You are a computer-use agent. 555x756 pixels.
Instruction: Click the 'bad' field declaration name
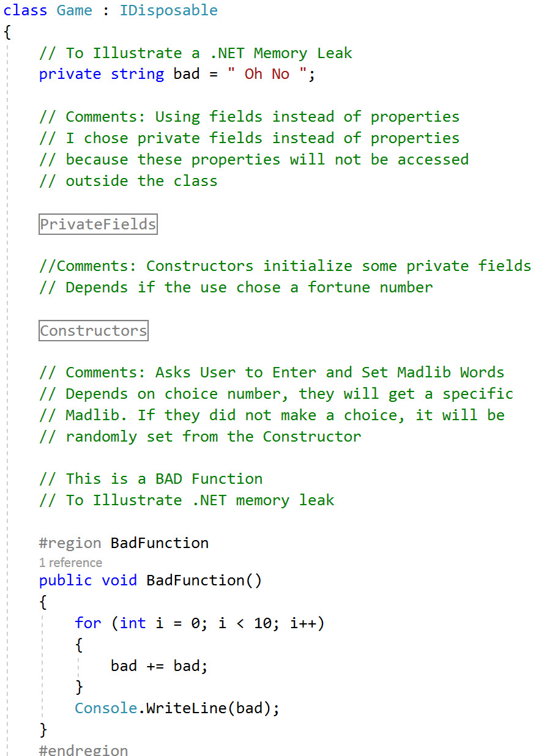coord(187,74)
